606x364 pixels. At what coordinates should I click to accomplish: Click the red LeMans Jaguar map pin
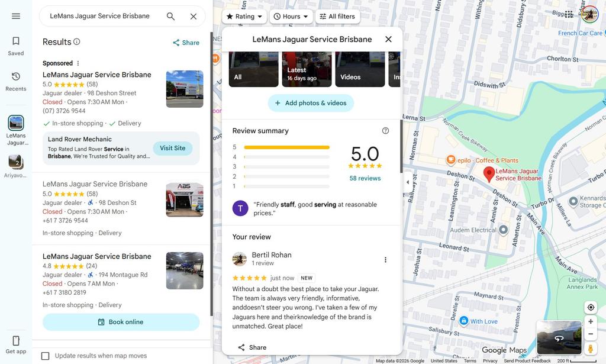[489, 174]
